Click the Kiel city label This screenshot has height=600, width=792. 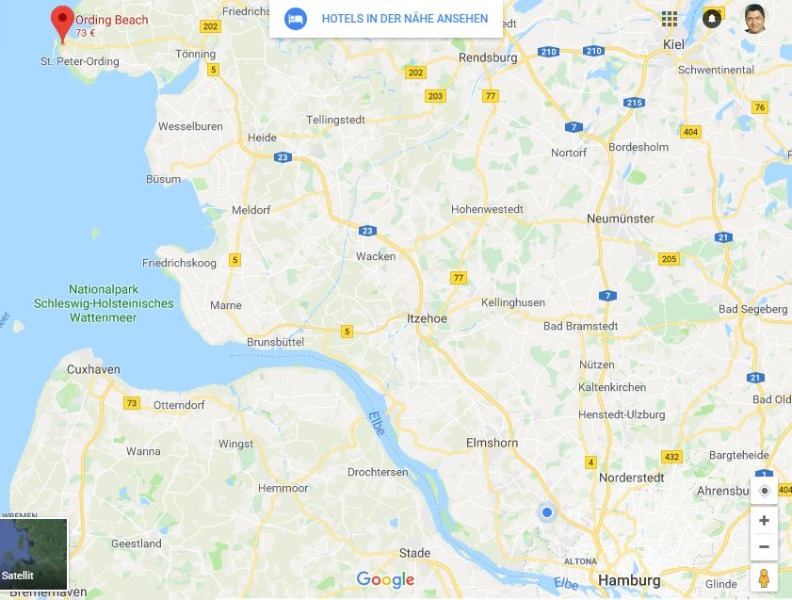point(674,44)
